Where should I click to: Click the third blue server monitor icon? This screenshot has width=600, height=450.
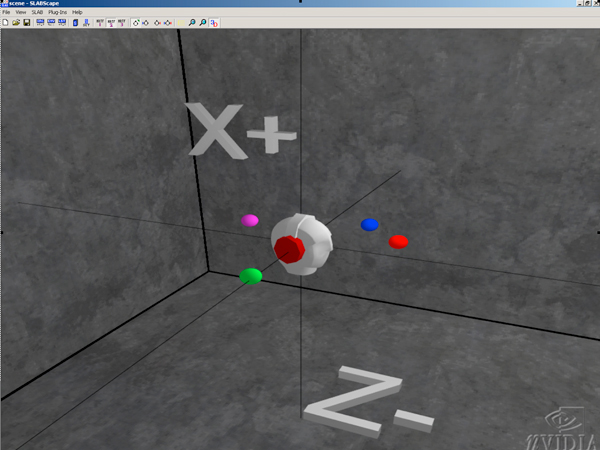click(62, 23)
